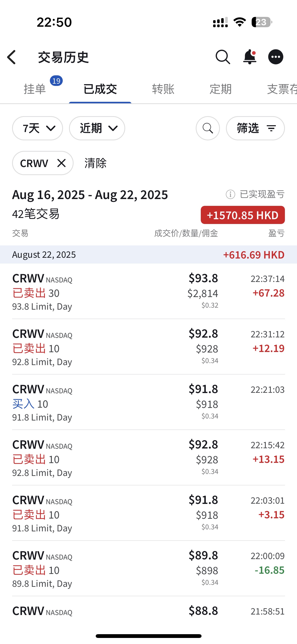Open the top header search icon
Image resolution: width=297 pixels, height=644 pixels.
223,57
